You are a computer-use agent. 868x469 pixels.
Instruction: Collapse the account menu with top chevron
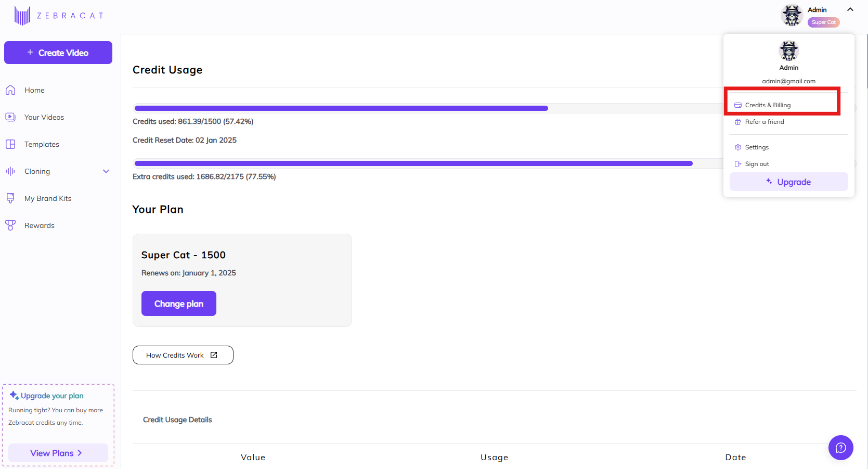click(850, 9)
